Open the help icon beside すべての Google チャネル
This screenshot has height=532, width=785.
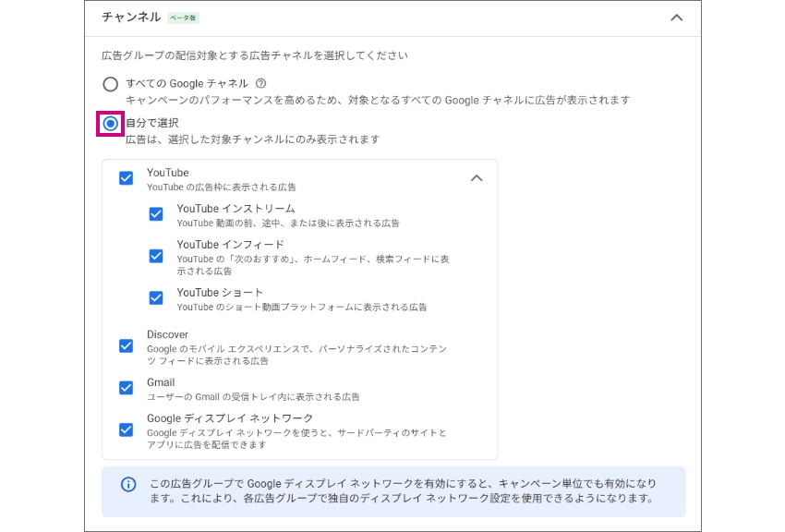(260, 83)
